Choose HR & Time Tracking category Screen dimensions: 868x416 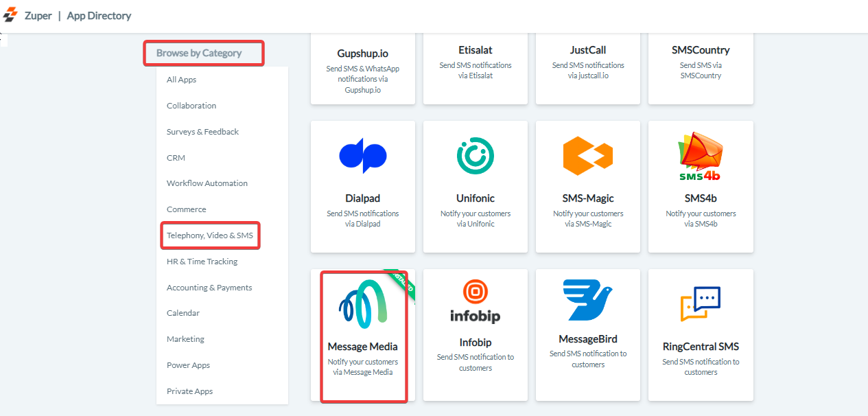202,262
